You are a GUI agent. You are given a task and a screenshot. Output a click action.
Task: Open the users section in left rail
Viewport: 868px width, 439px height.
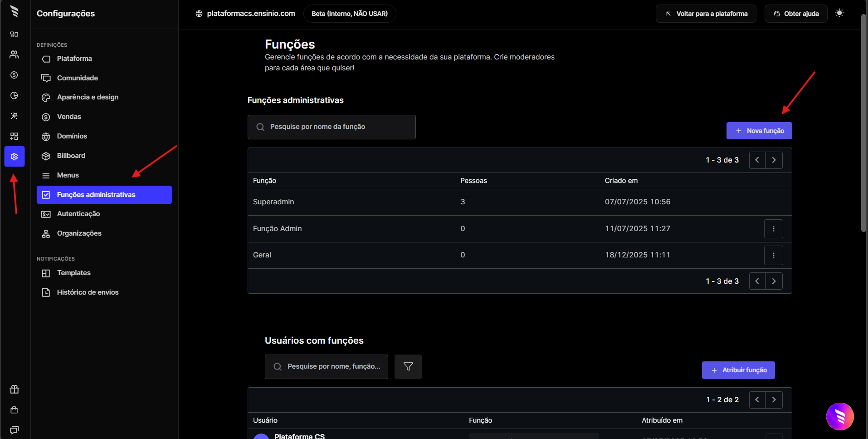(x=14, y=54)
